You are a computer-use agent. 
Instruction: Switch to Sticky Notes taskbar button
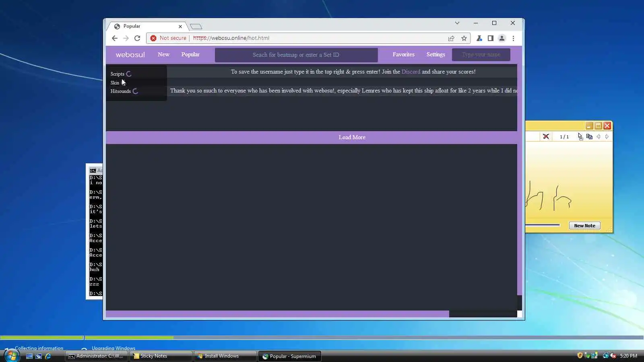[160, 356]
